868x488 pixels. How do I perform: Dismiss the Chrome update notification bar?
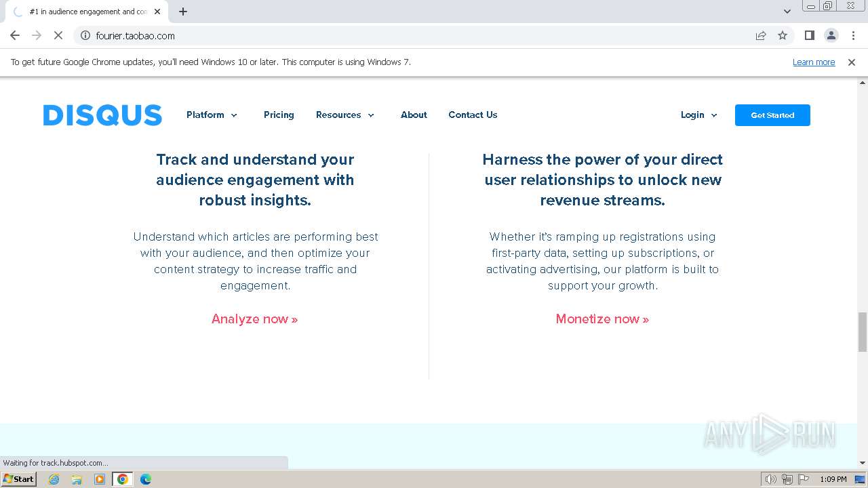click(852, 62)
